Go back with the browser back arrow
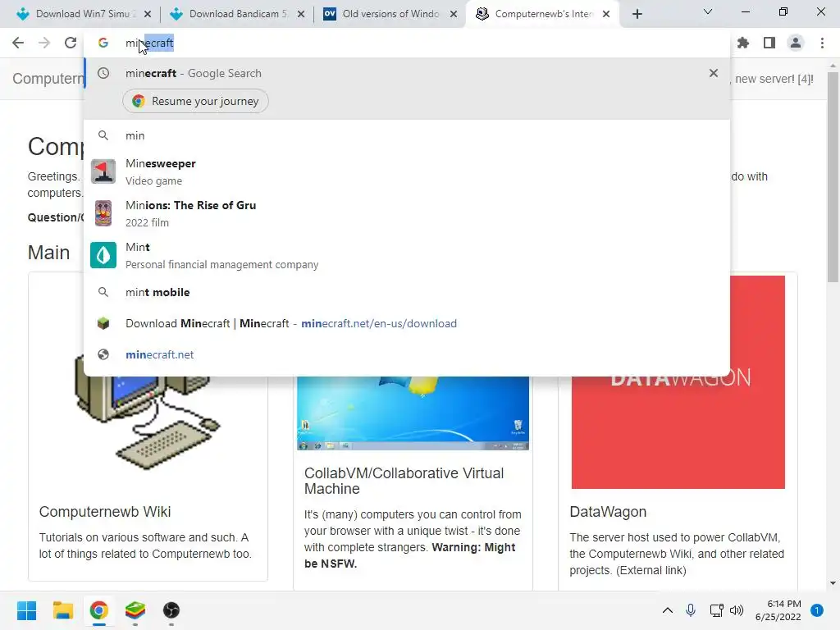 [x=18, y=43]
